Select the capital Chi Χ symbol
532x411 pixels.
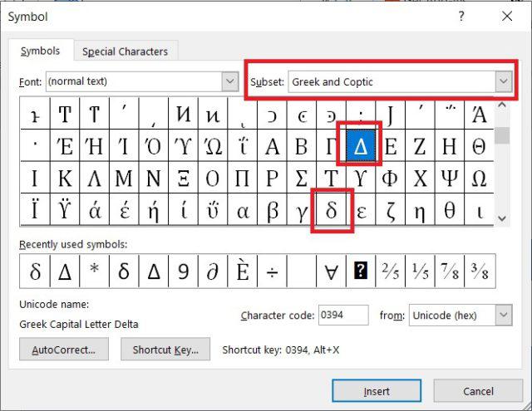[x=420, y=178]
